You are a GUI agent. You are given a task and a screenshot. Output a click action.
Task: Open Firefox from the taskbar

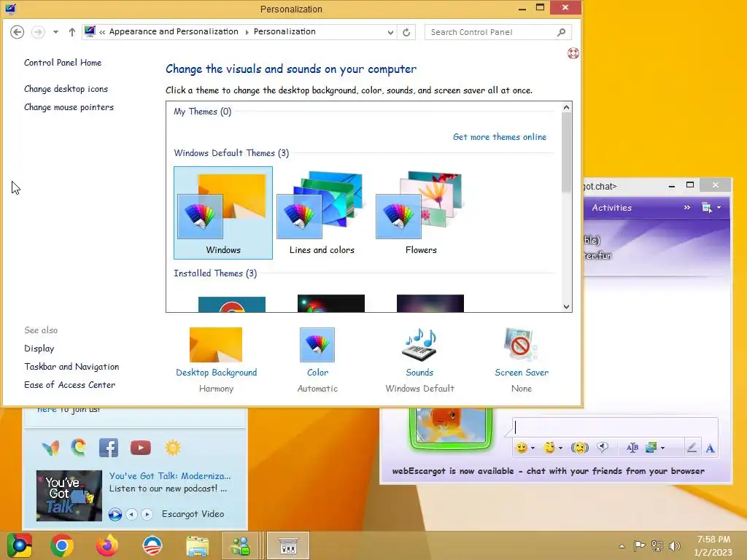pyautogui.click(x=107, y=545)
